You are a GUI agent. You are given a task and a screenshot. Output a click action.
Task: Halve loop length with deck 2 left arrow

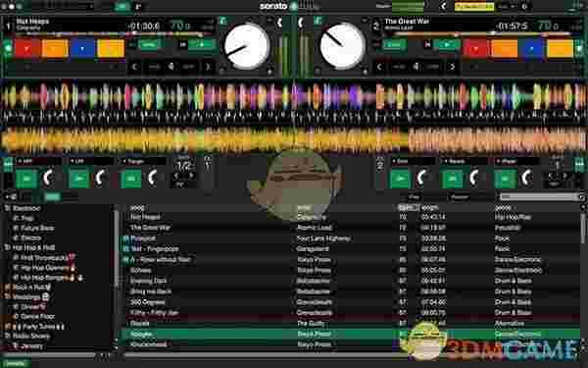click(x=379, y=67)
